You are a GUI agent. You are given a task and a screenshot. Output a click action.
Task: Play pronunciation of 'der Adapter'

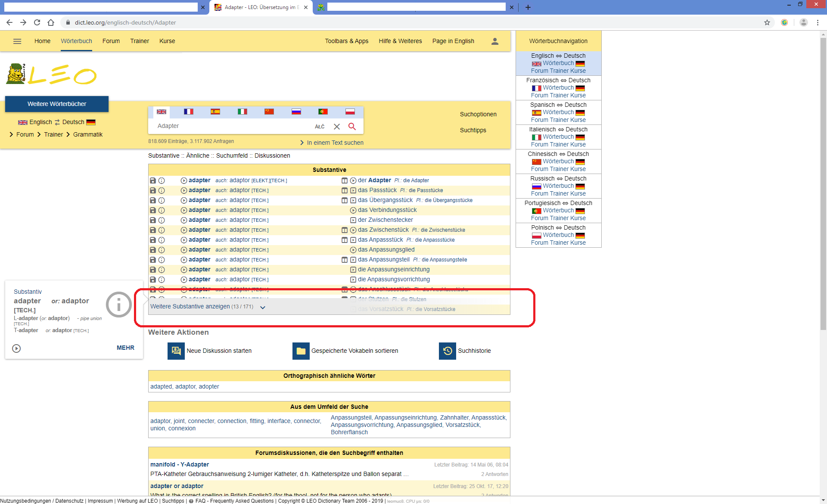pos(353,180)
